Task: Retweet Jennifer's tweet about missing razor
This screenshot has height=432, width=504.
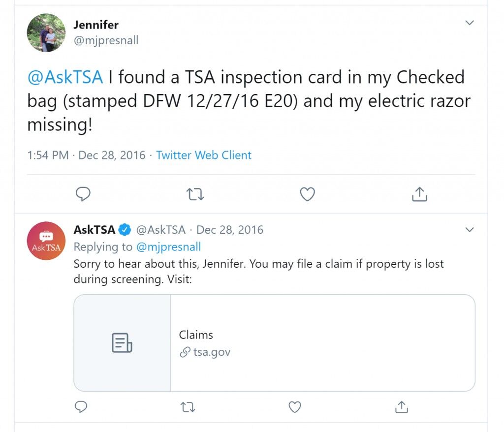Action: (x=195, y=194)
